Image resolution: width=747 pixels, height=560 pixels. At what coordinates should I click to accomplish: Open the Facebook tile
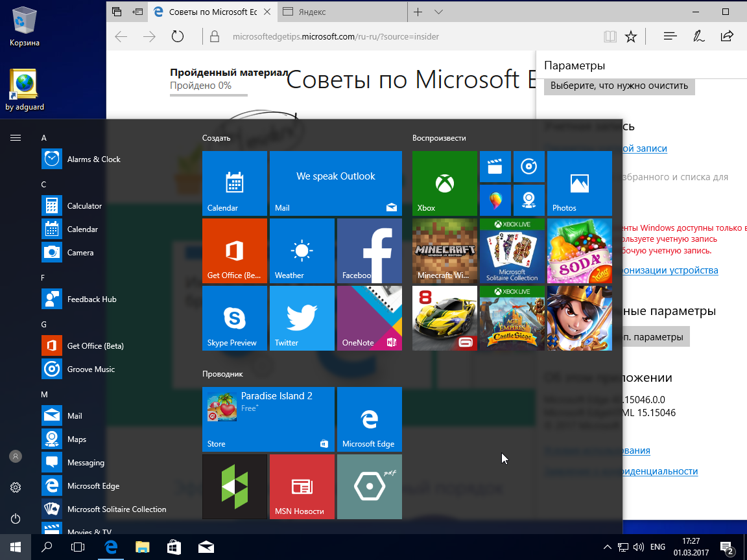coord(370,251)
